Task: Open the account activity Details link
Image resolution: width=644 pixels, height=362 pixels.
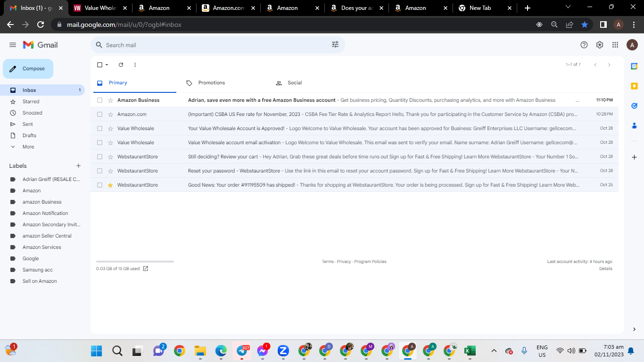Action: click(606, 269)
